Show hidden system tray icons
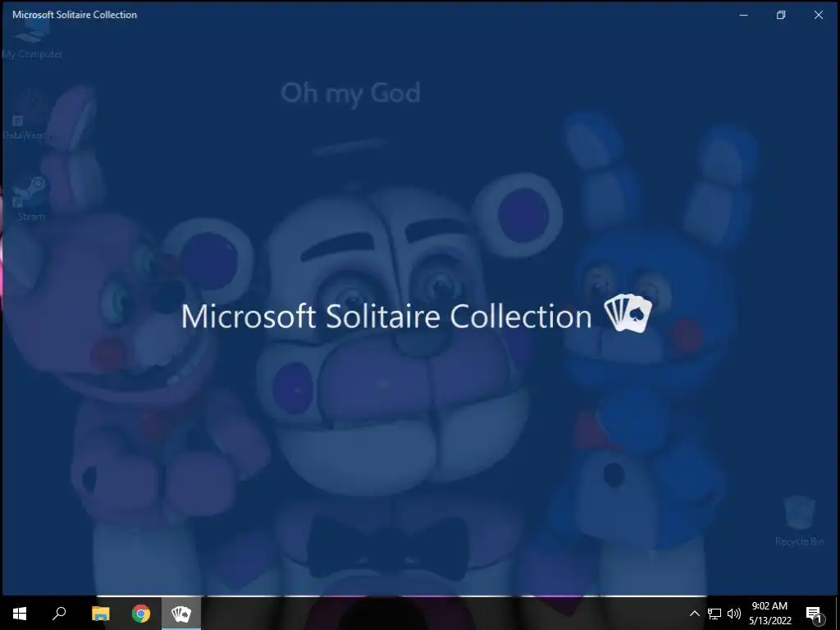The width and height of the screenshot is (840, 630). pos(694,614)
